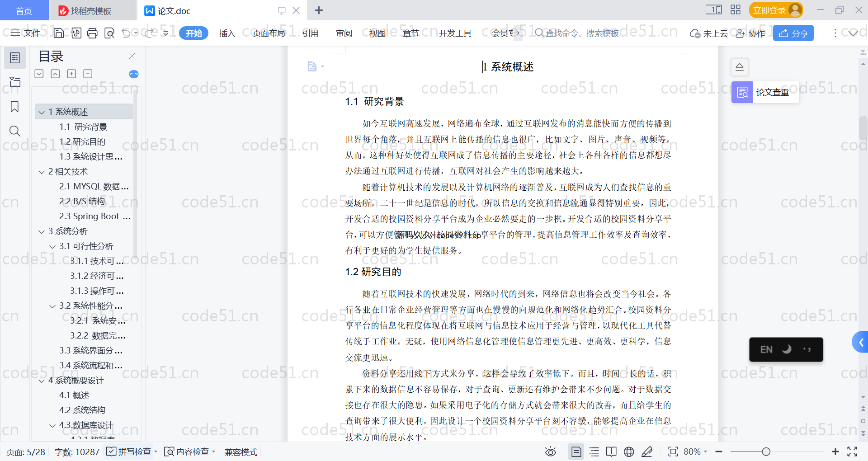Switch to outline view icon
This screenshot has width=868, height=461.
(x=594, y=452)
